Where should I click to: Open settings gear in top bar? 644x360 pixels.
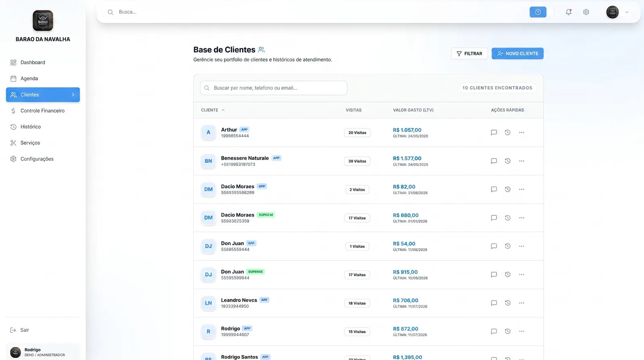pos(586,12)
